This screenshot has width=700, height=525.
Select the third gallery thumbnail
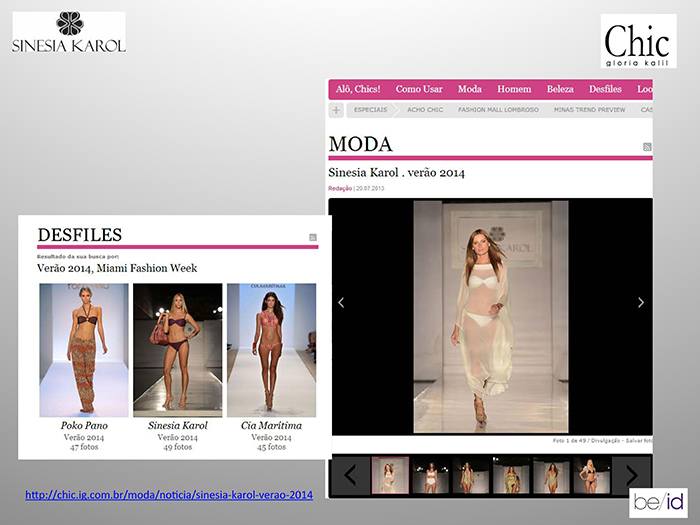point(471,475)
